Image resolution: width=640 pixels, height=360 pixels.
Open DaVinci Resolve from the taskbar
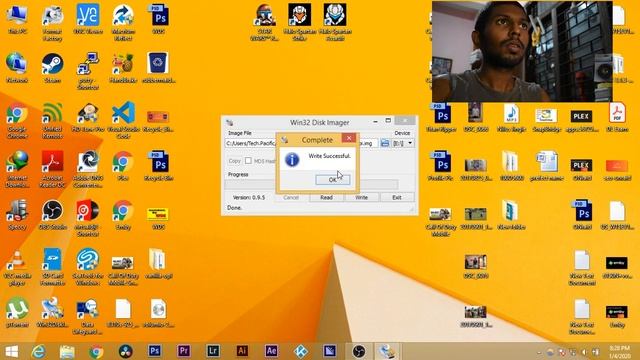pos(125,351)
